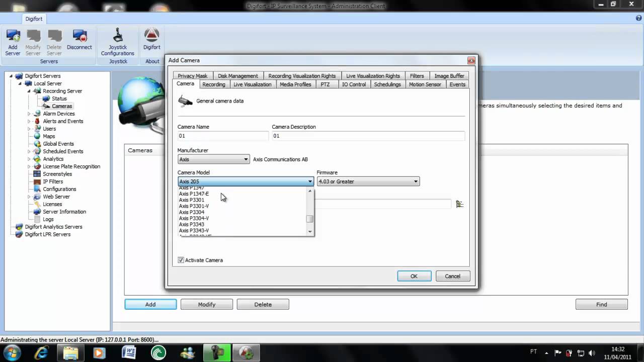Select the Alarm Devices tree icon
The width and height of the screenshot is (644, 362).
pyautogui.click(x=37, y=114)
